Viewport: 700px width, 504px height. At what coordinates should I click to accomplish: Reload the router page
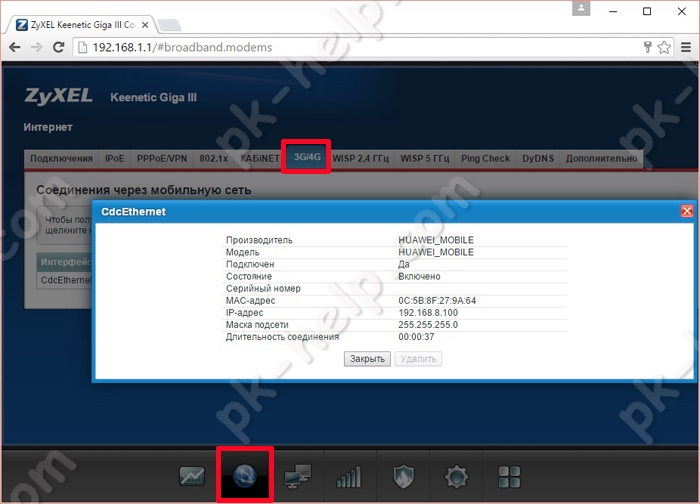click(x=58, y=47)
